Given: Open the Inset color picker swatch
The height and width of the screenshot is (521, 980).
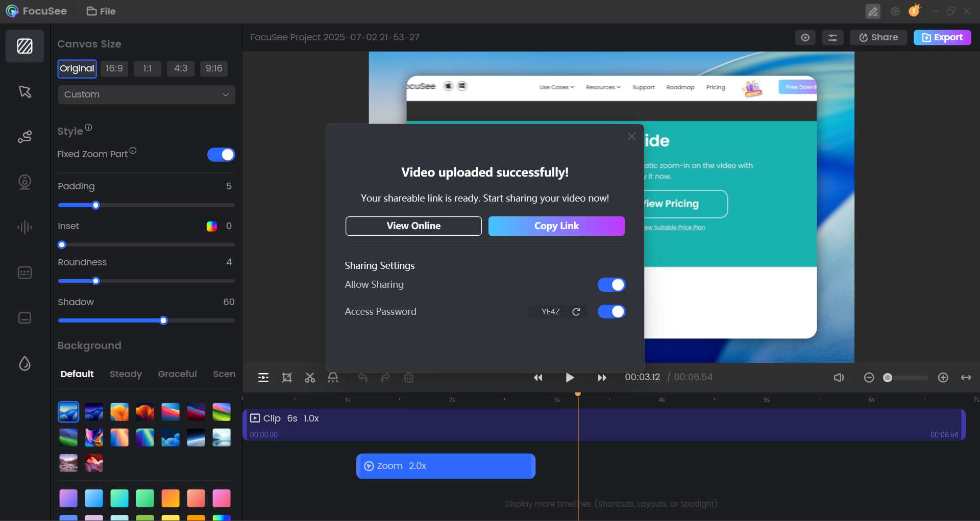Looking at the screenshot, I should [211, 226].
